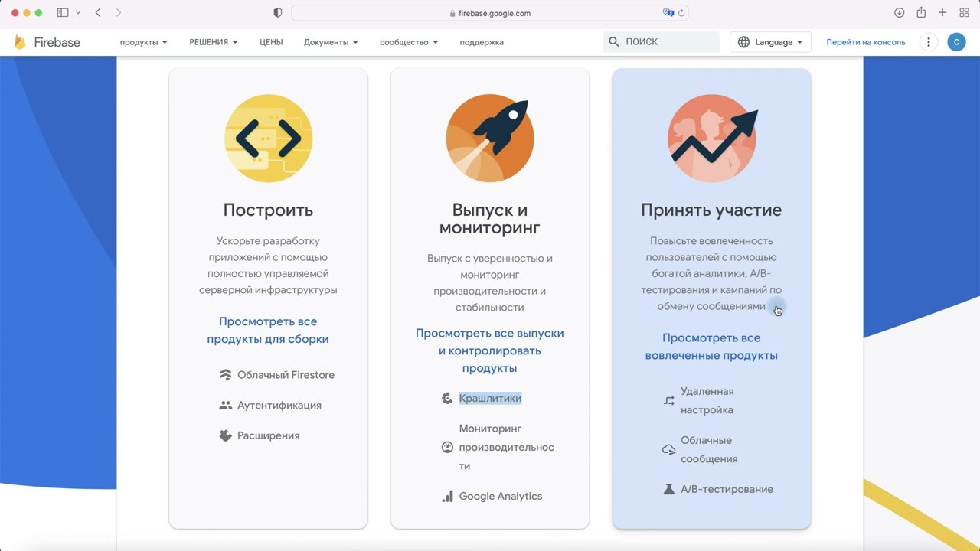The image size is (980, 551).
Task: Open the Расширения link
Action: coord(269,435)
